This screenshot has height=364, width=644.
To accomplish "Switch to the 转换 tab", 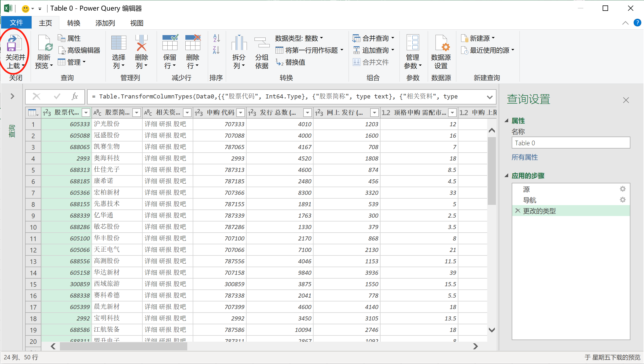I will pyautogui.click(x=74, y=23).
